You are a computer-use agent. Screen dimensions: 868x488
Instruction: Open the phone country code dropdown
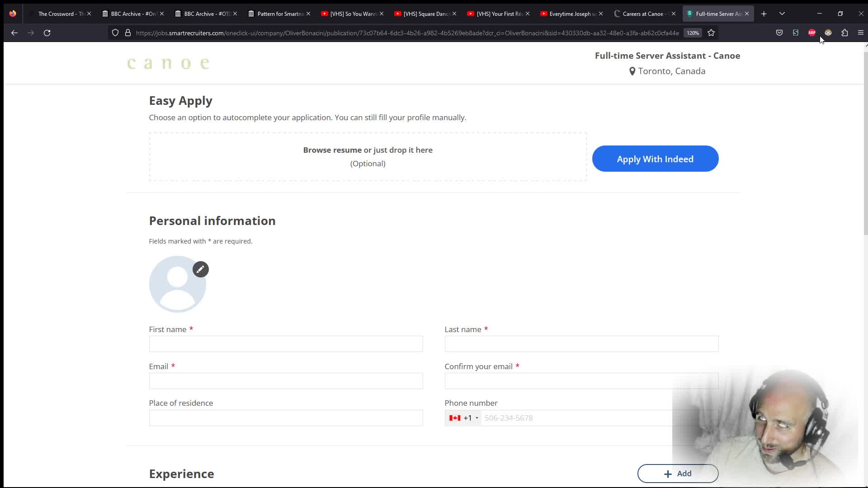[x=464, y=418]
